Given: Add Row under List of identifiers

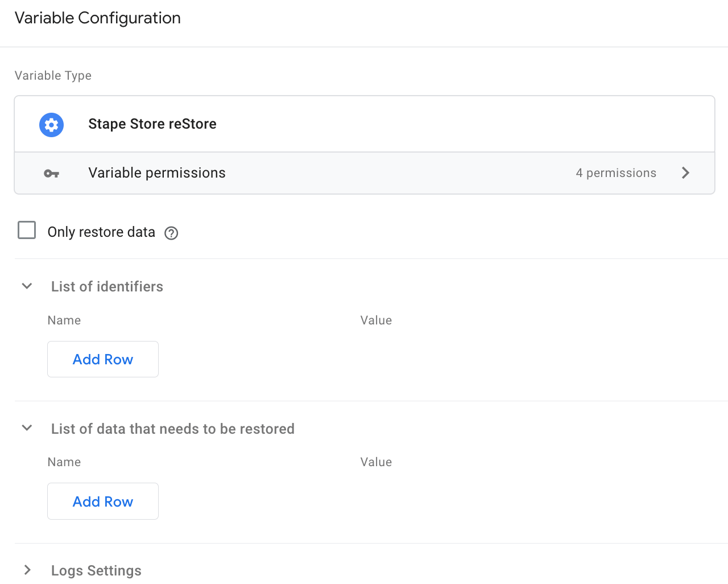Looking at the screenshot, I should (x=103, y=359).
